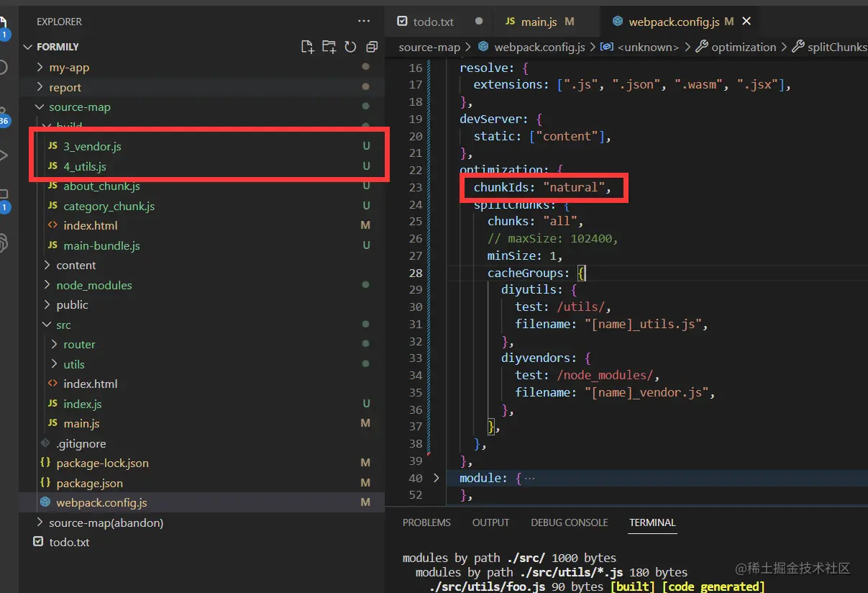Expand the my-app folder

pyautogui.click(x=40, y=68)
